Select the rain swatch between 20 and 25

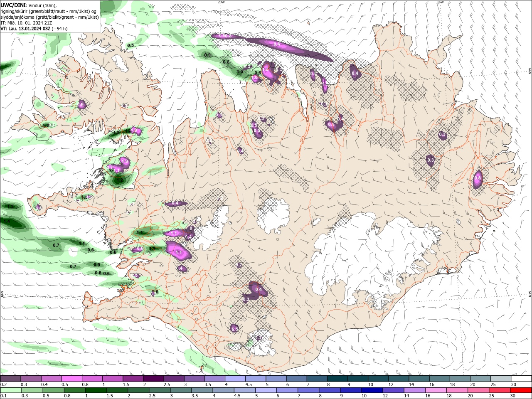pyautogui.click(x=478, y=390)
